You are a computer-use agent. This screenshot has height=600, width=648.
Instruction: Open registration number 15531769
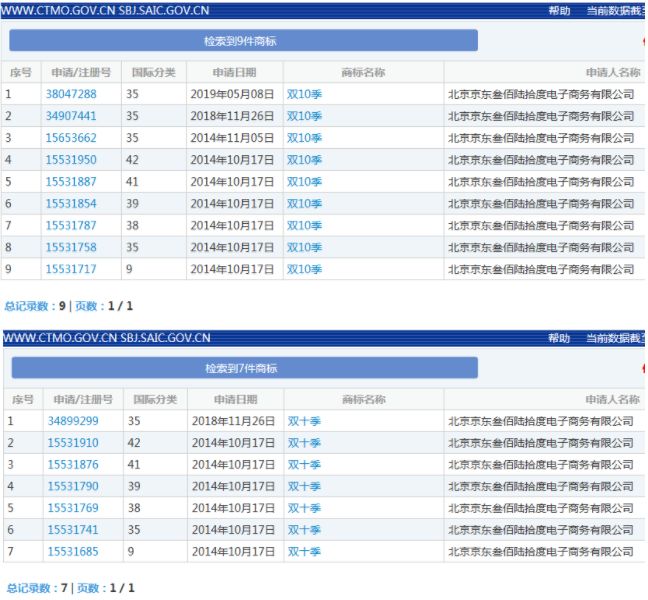pos(73,508)
